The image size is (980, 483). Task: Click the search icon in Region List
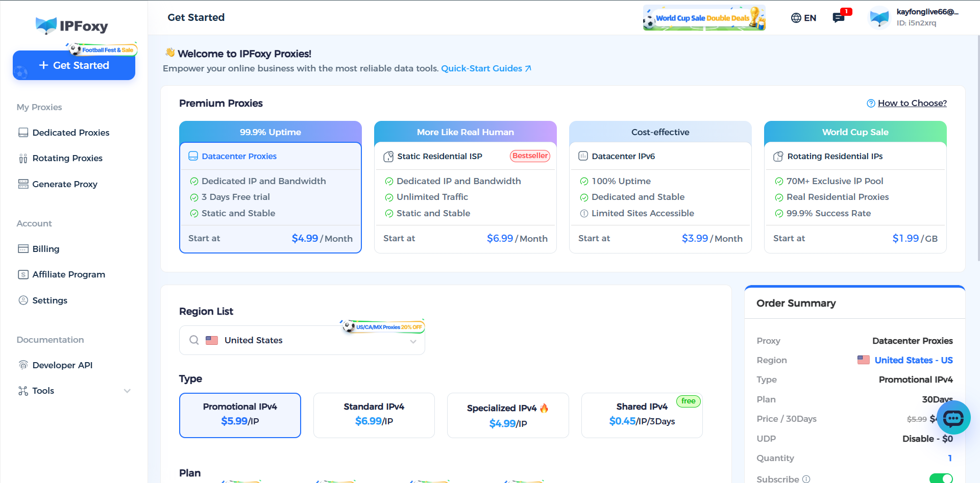coord(194,340)
